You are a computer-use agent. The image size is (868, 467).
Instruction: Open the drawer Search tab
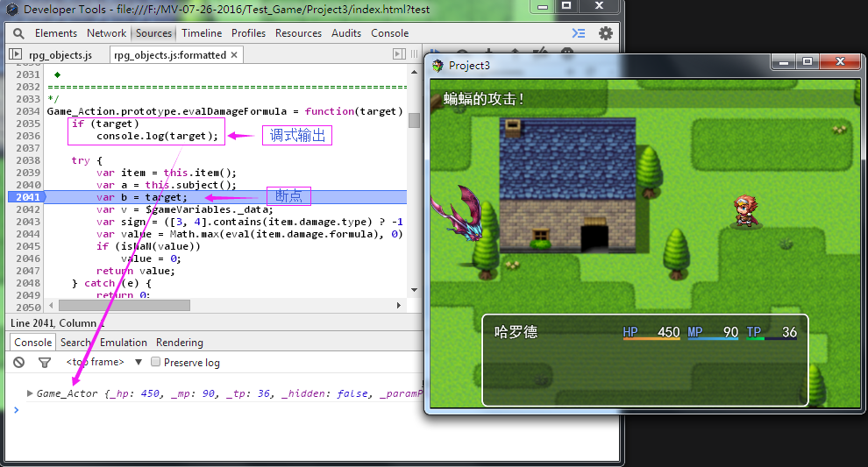(x=75, y=343)
